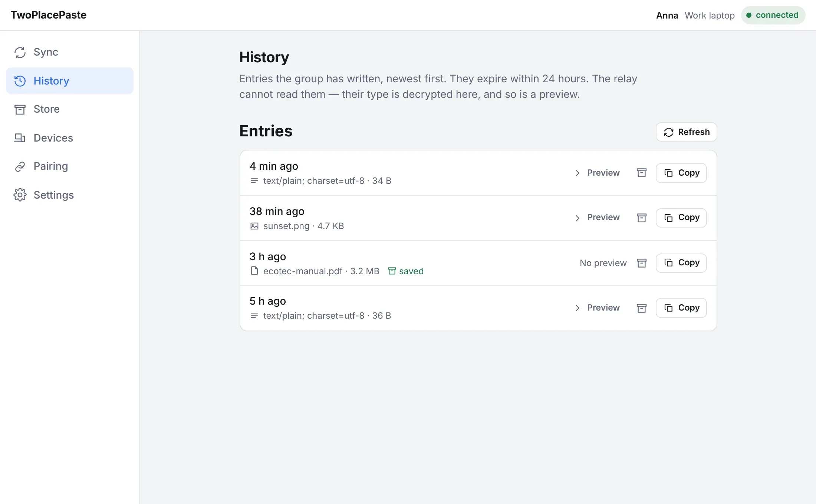The height and width of the screenshot is (504, 816).
Task: Expand Preview for the 5 h ago entry
Action: click(597, 308)
